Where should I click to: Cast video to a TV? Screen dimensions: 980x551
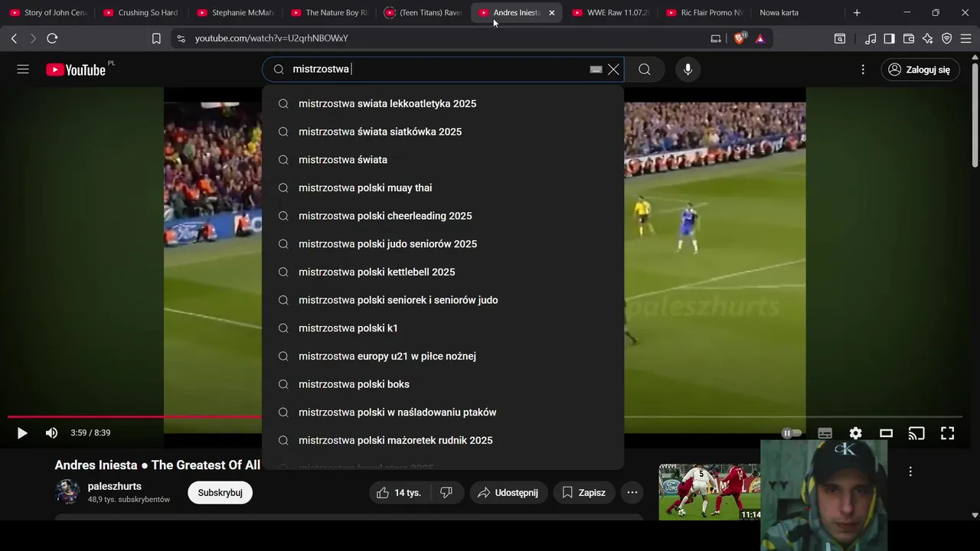point(916,433)
